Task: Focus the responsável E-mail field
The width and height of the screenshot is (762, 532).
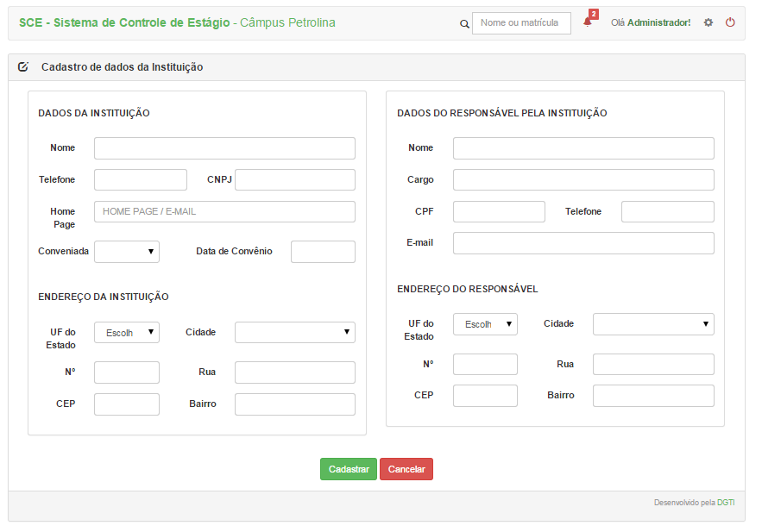Action: pos(583,243)
